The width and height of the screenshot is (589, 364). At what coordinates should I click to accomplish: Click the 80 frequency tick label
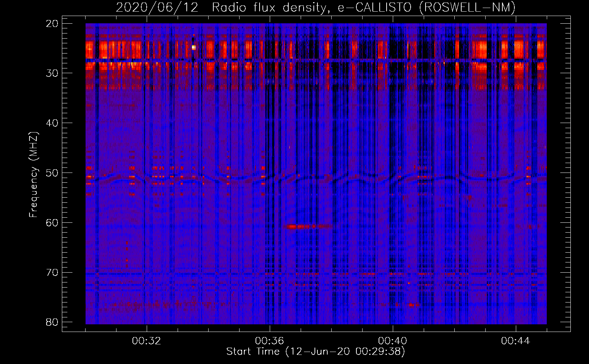point(52,322)
